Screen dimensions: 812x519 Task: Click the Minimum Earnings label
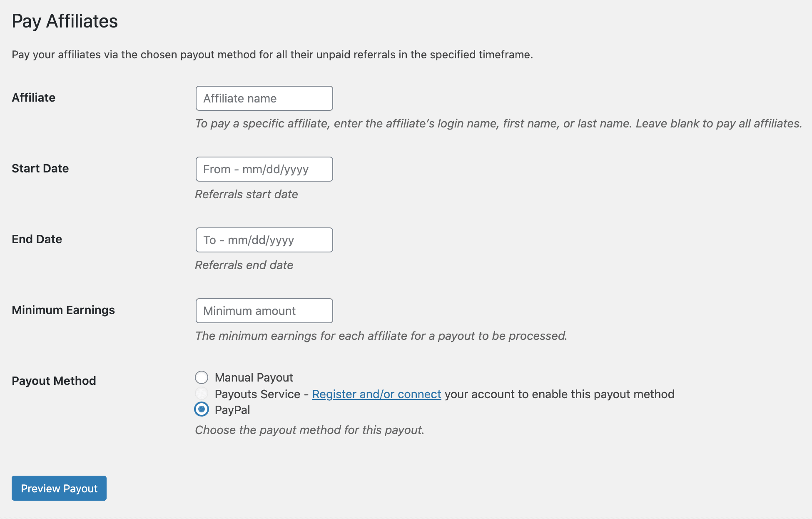pyautogui.click(x=63, y=310)
